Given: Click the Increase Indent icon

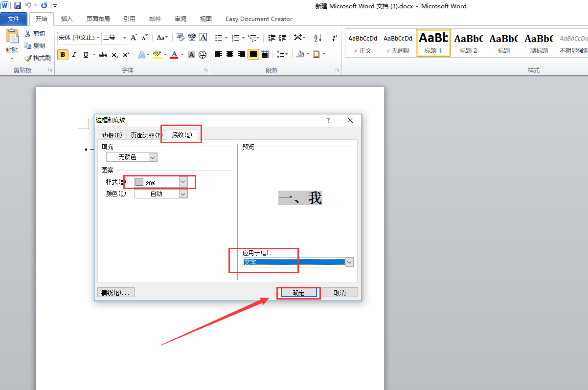Looking at the screenshot, I should pos(283,38).
